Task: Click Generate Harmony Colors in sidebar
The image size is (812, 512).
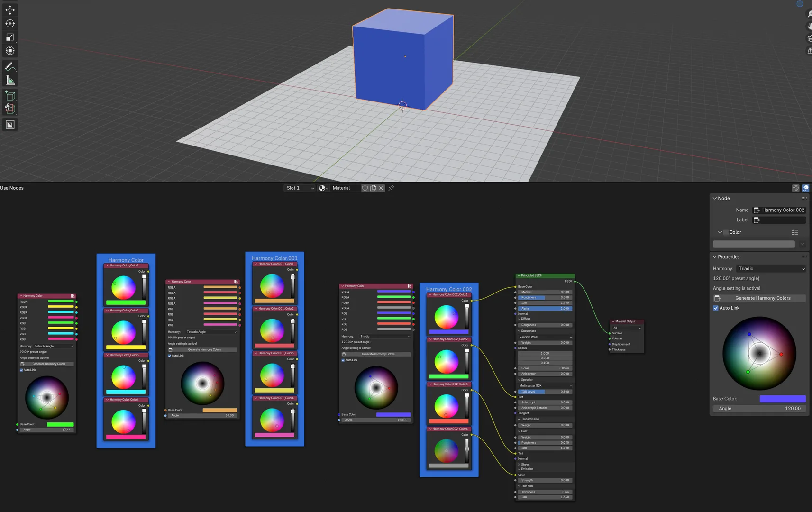Action: (x=759, y=298)
